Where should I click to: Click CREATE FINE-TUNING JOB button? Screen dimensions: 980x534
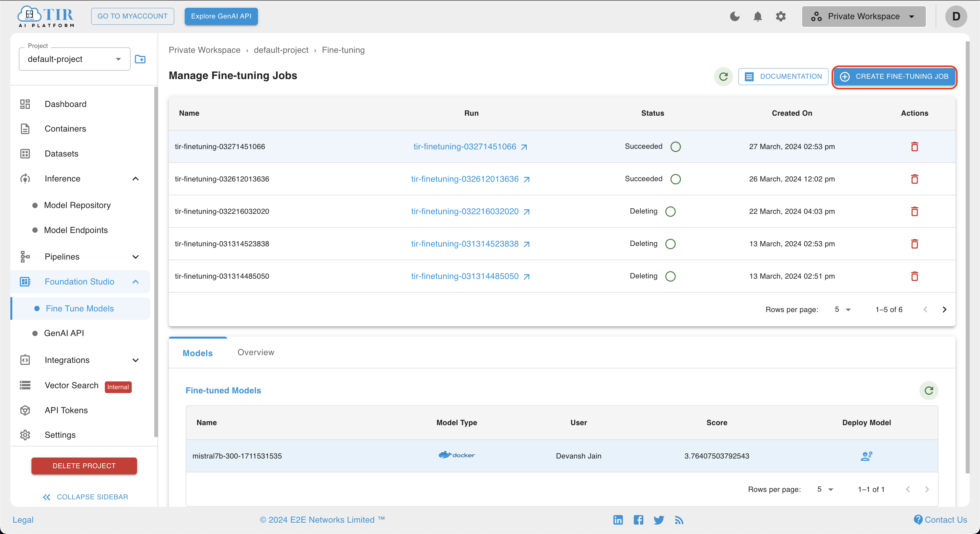[x=894, y=76]
